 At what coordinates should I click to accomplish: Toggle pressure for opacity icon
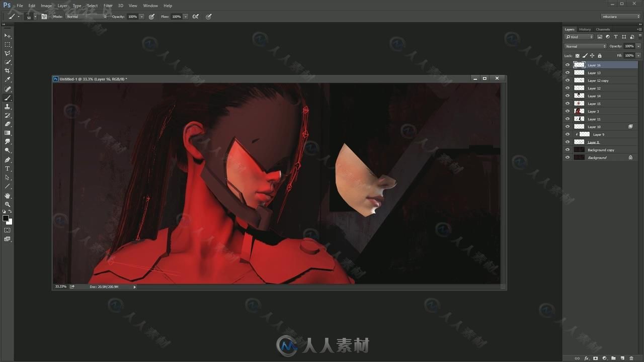[151, 17]
